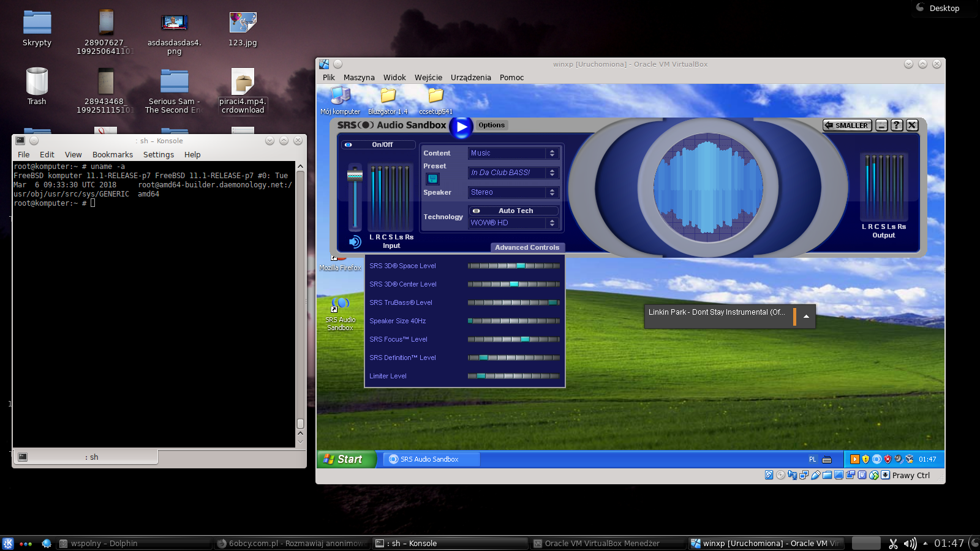Click the Options button in SRS Audio Sandbox
The image size is (980, 551).
492,125
